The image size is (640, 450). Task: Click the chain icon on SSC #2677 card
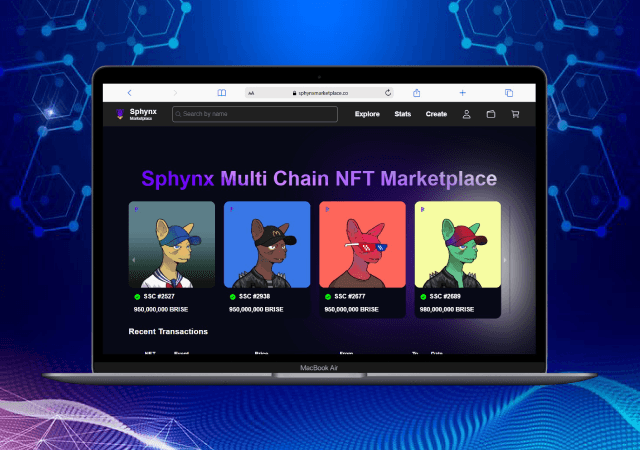[x=327, y=209]
